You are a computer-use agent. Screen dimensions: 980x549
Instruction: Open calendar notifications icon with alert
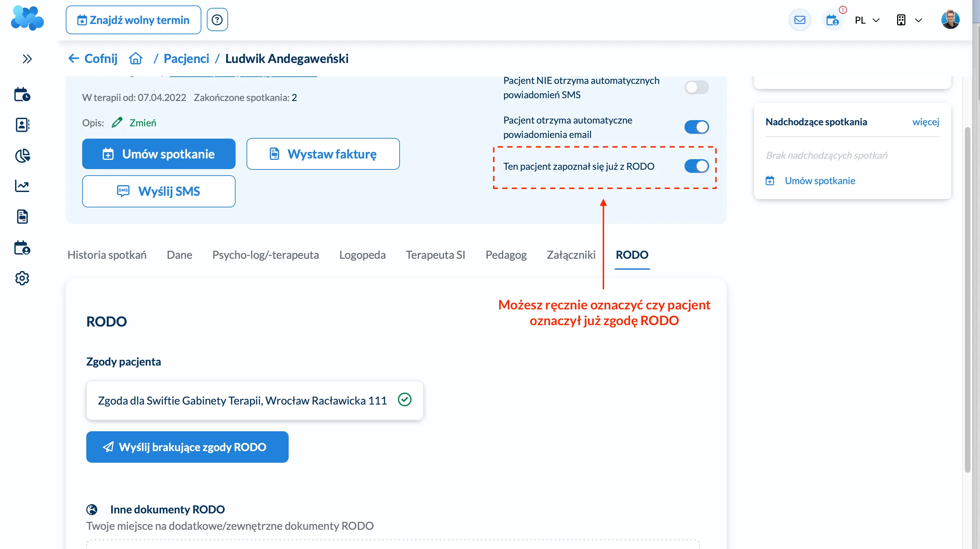(x=833, y=20)
